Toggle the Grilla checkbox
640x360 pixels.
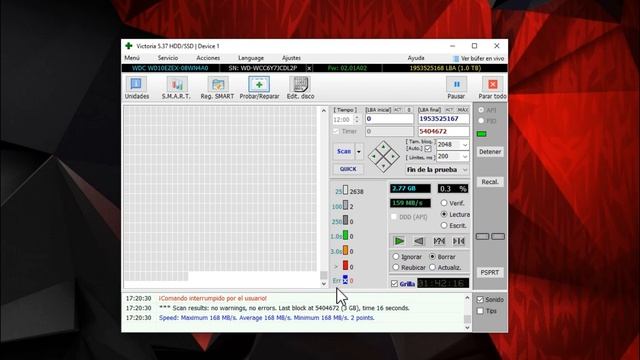[394, 284]
